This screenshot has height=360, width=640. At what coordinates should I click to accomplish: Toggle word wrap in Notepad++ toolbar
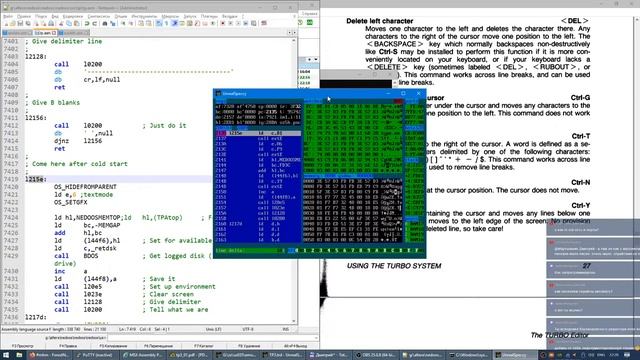point(158,23)
